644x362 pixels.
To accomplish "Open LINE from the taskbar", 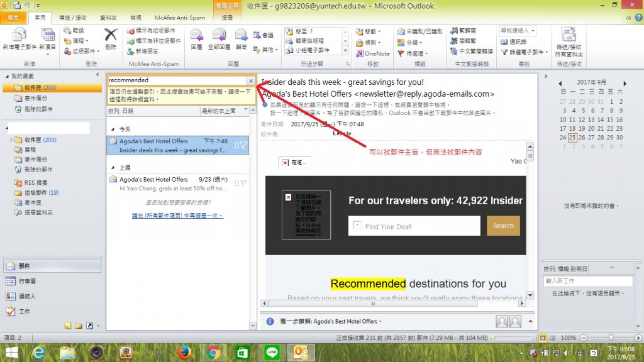I will 272,353.
